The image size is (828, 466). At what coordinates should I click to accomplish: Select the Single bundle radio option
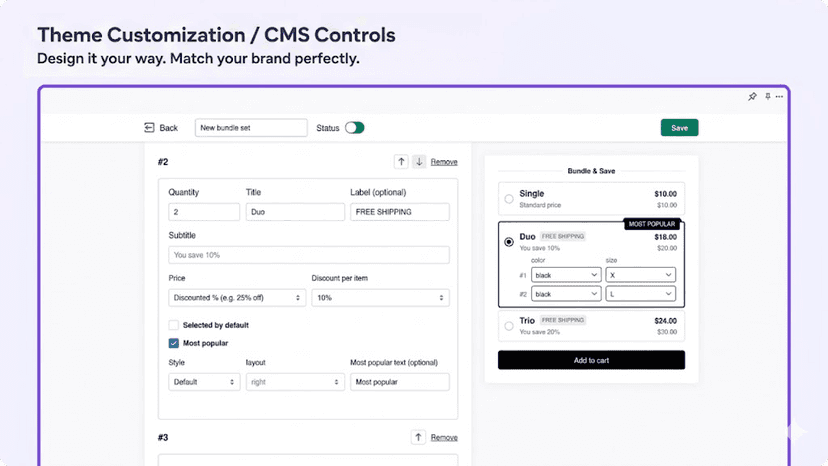[x=509, y=199]
